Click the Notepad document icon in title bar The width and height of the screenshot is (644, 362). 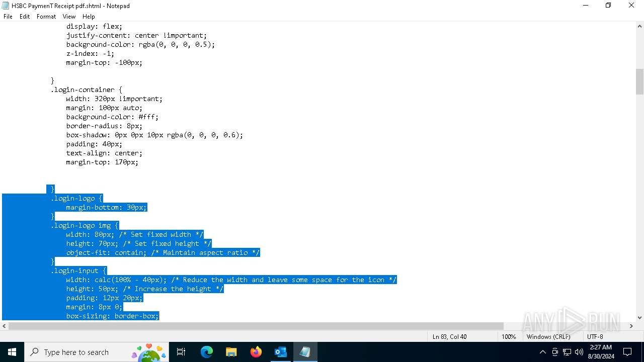pos(6,6)
